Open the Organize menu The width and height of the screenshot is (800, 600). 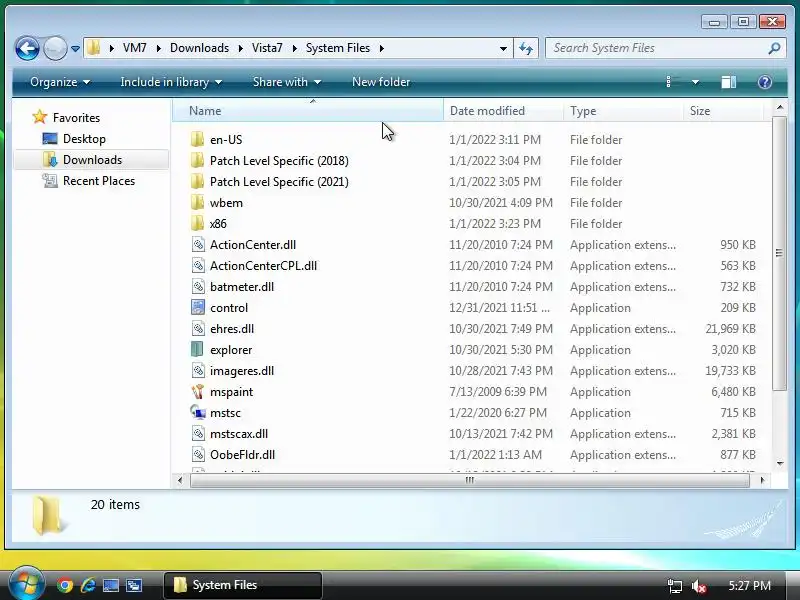coord(60,82)
